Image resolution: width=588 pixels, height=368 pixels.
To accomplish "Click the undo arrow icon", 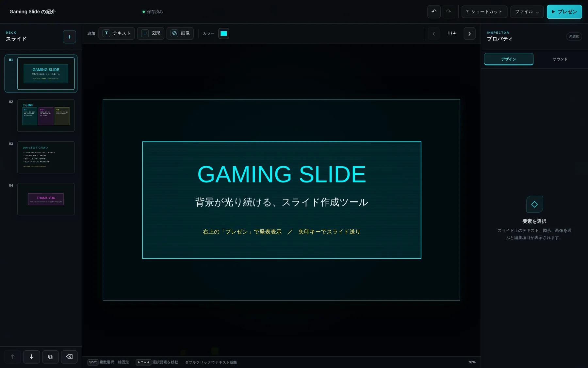I will (434, 12).
